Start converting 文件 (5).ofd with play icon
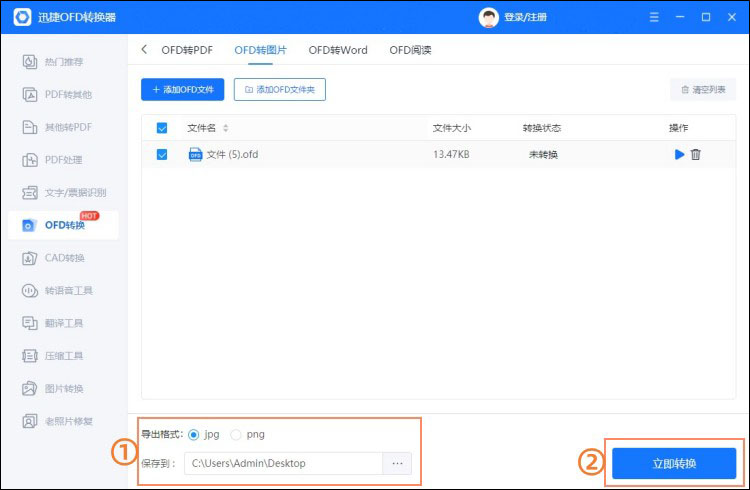The width and height of the screenshot is (750, 490). click(679, 155)
